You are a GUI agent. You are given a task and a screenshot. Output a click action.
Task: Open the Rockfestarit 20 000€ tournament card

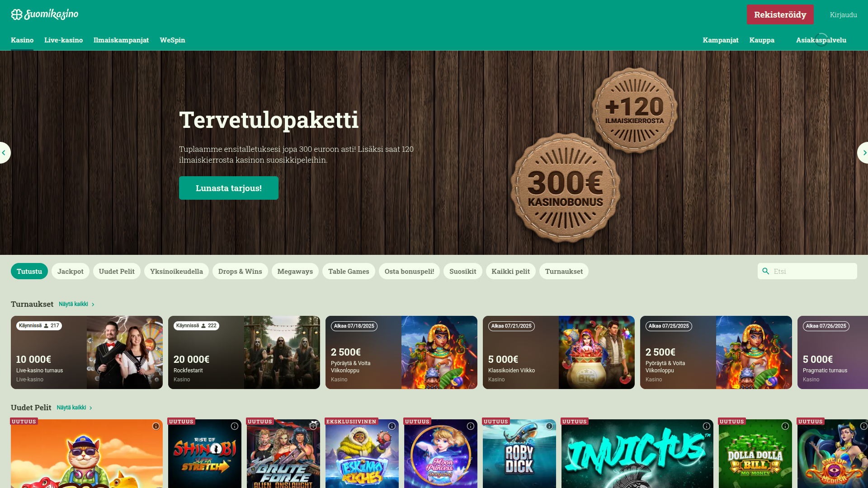pos(244,352)
